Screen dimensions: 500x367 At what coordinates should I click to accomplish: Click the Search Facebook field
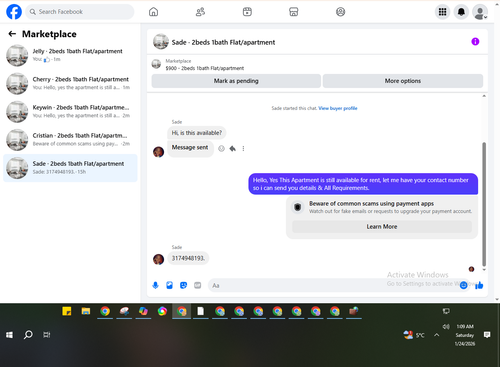[x=80, y=12]
